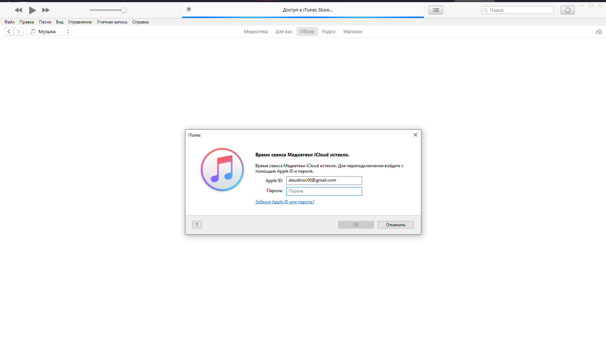The image size is (606, 364).
Task: Open the Магазин tab
Action: [x=353, y=32]
